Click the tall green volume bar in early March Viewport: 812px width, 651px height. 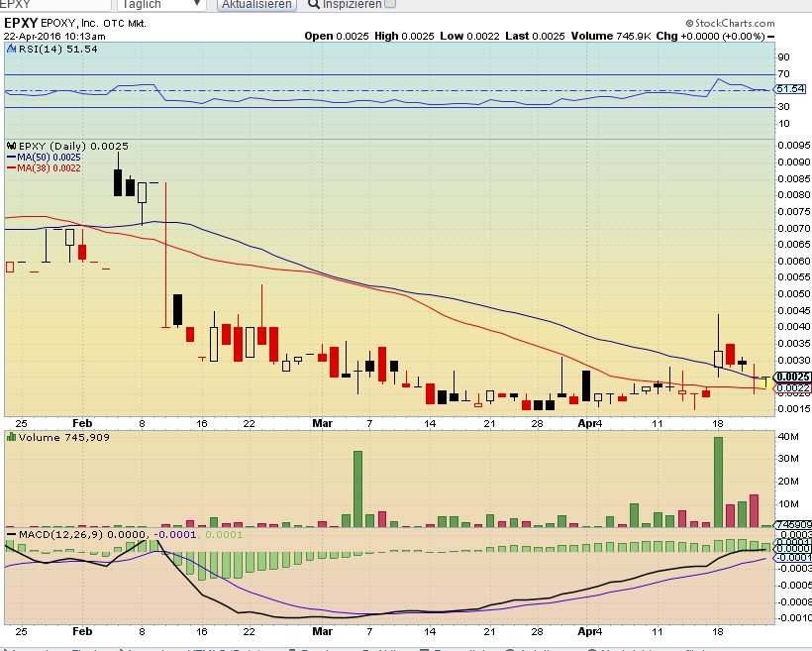[357, 488]
